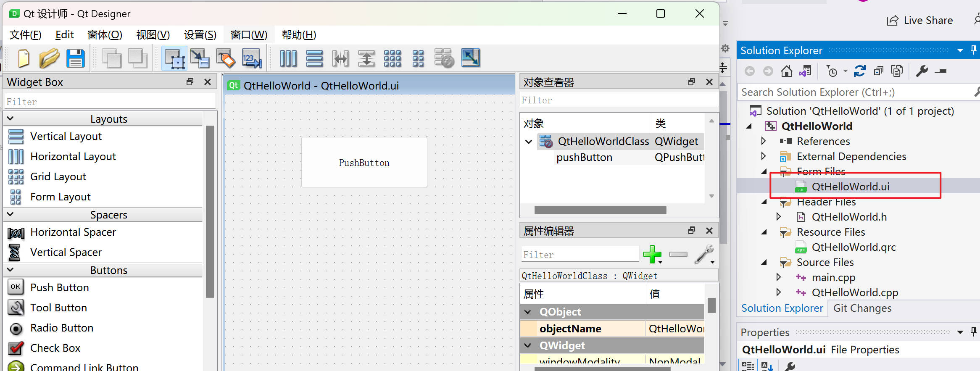Select Check Box widget in Widget Box
This screenshot has width=980, height=371.
point(55,348)
